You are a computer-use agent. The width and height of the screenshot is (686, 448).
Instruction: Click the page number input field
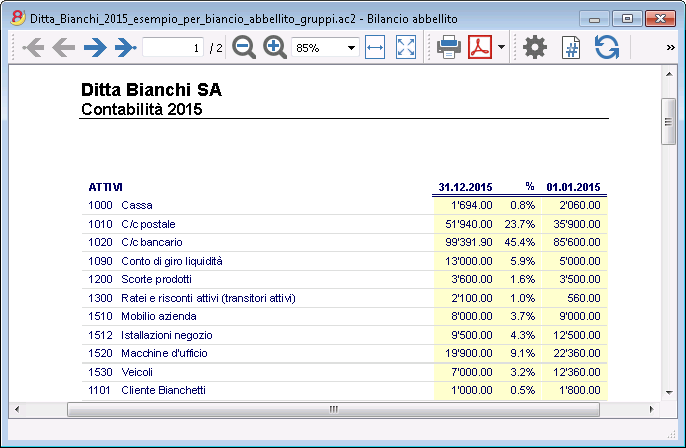click(173, 47)
